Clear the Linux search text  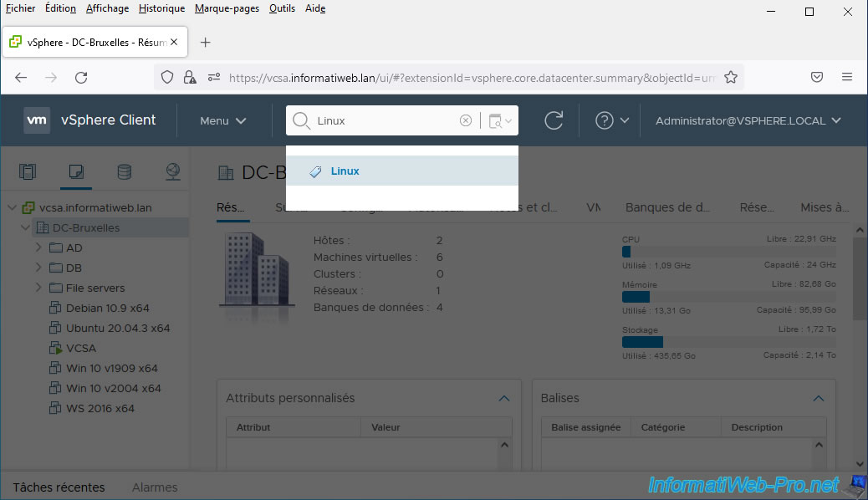[x=466, y=120]
